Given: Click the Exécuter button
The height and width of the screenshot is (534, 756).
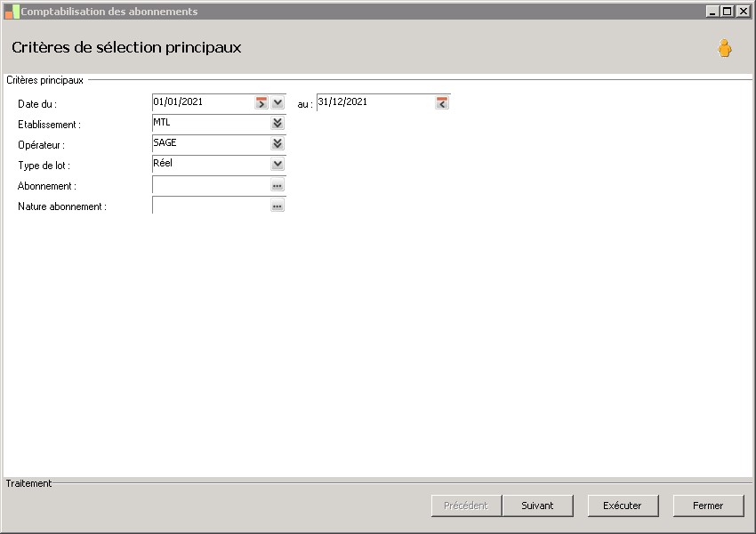Looking at the screenshot, I should click(x=623, y=506).
